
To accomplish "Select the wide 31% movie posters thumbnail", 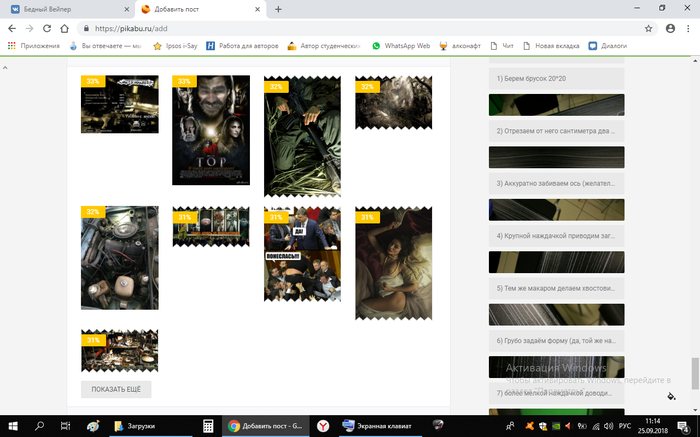I will click(211, 227).
